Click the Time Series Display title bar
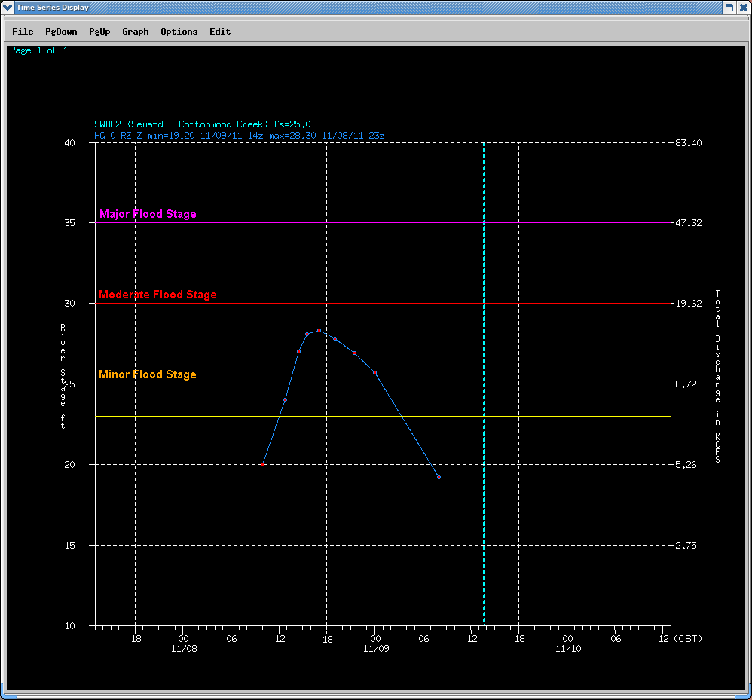752x700 pixels. [x=377, y=8]
